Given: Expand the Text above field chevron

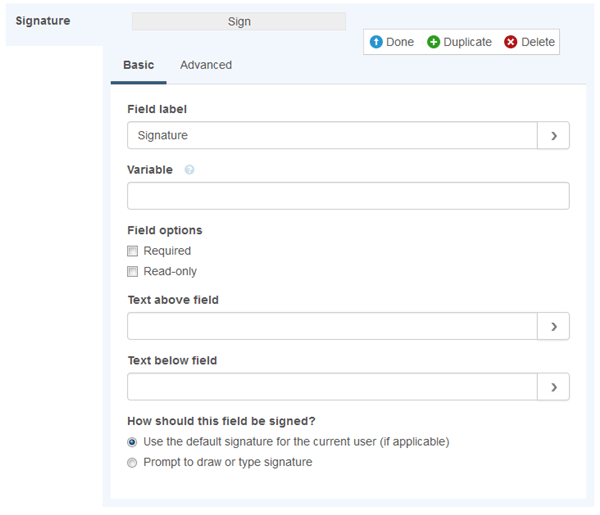Looking at the screenshot, I should click(553, 326).
